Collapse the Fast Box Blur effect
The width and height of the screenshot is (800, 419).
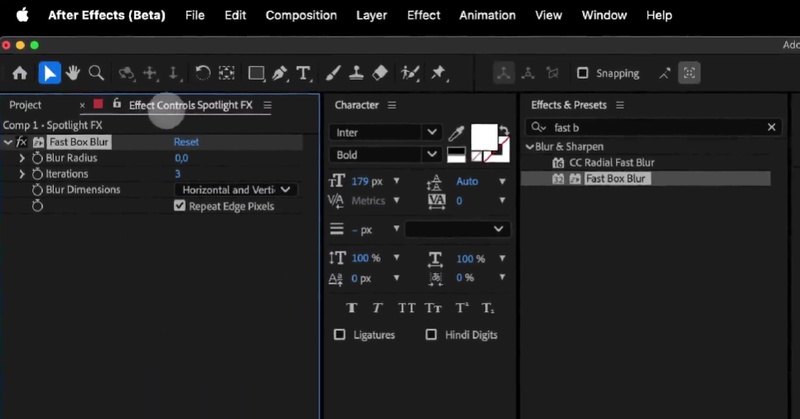tap(8, 142)
